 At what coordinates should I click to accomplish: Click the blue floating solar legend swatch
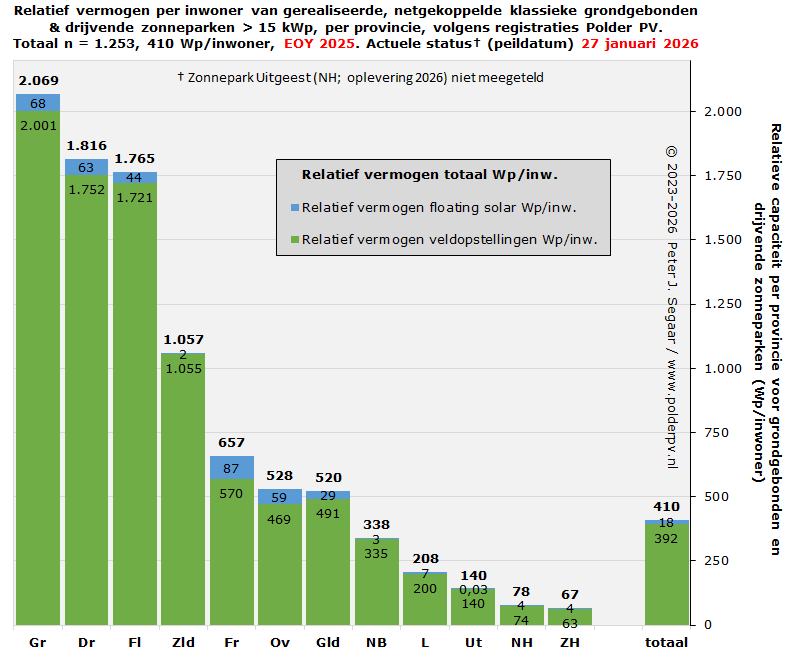[x=295, y=209]
